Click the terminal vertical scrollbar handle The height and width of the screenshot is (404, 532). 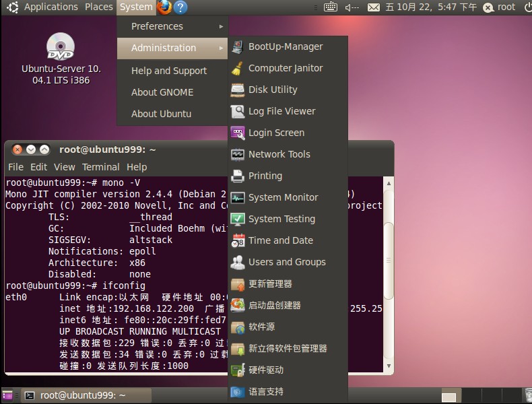click(x=389, y=261)
